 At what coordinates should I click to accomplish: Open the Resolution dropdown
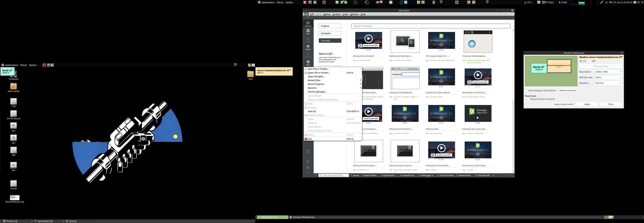click(x=608, y=72)
